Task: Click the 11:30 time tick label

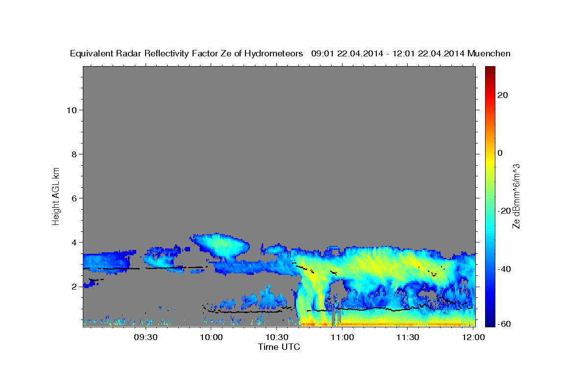Action: point(408,337)
